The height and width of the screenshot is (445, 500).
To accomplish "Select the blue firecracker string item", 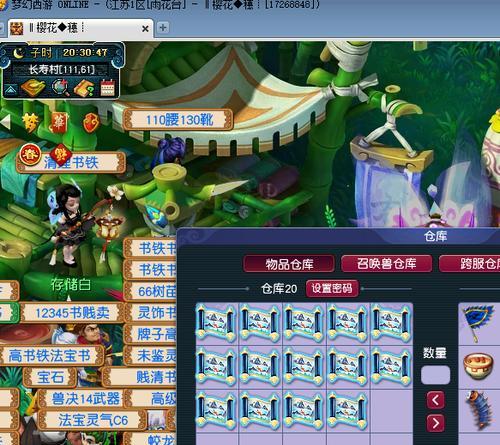I will click(x=480, y=410).
